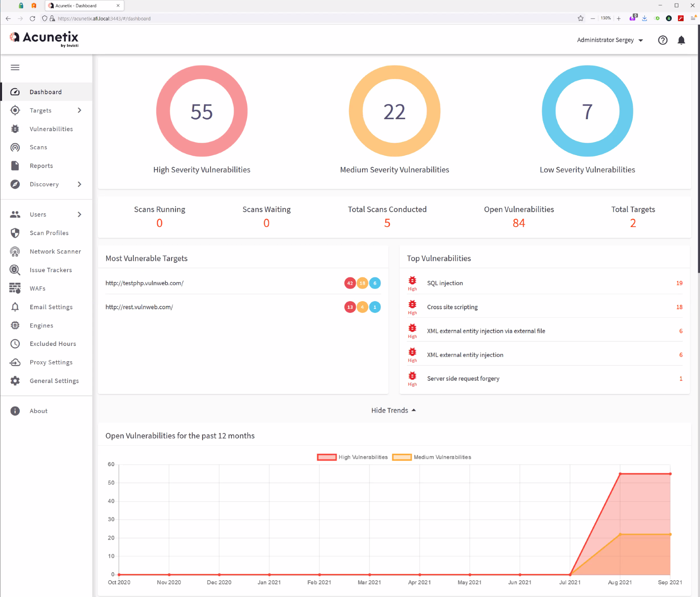
Task: Open the Network Scanner icon
Action: point(15,251)
